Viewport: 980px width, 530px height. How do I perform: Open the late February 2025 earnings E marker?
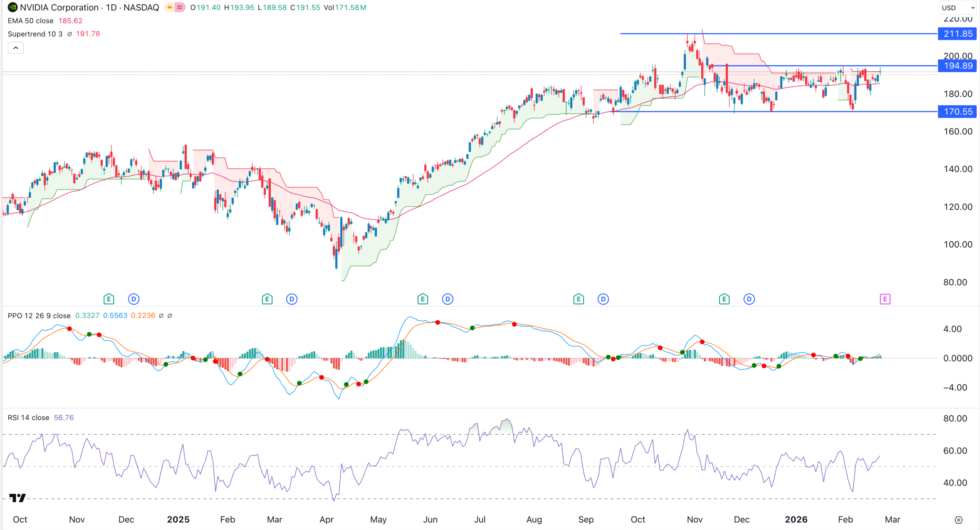point(267,299)
